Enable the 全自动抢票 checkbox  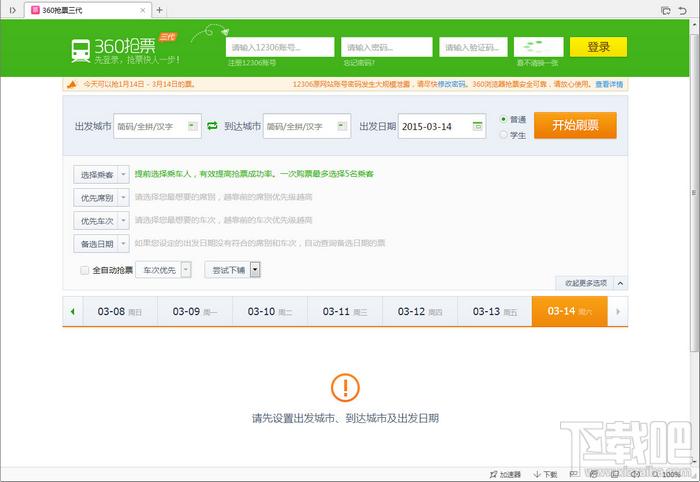coord(84,270)
